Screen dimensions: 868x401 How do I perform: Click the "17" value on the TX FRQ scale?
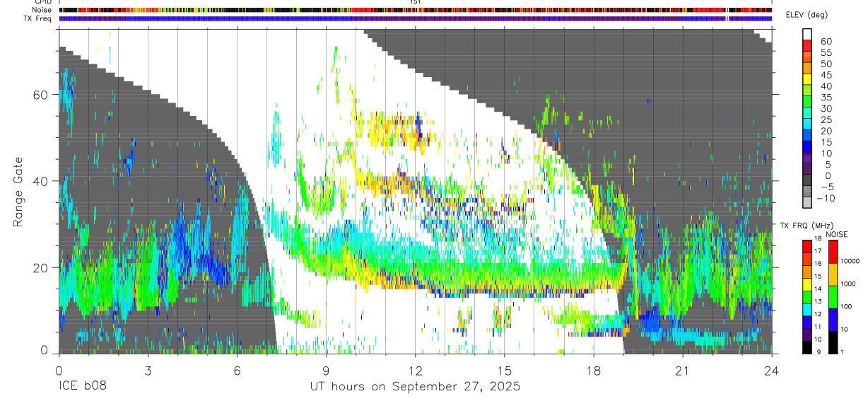pyautogui.click(x=818, y=251)
